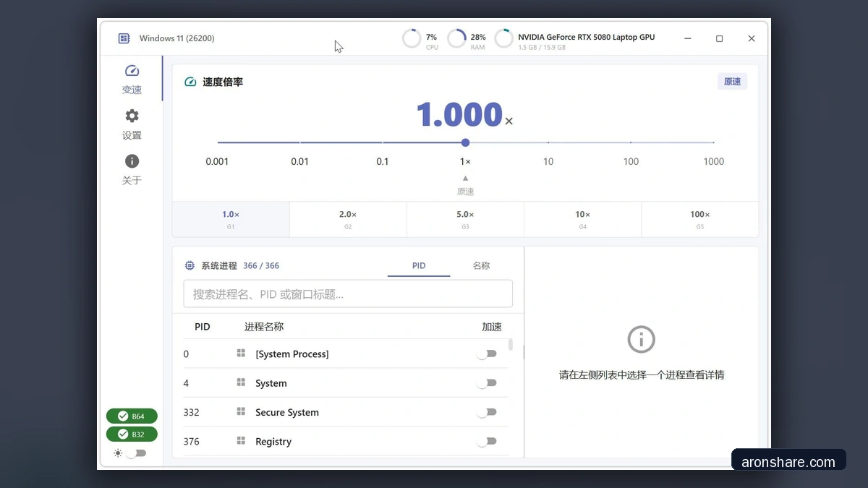
Task: Click the CPU usage ring indicator
Action: tap(412, 38)
